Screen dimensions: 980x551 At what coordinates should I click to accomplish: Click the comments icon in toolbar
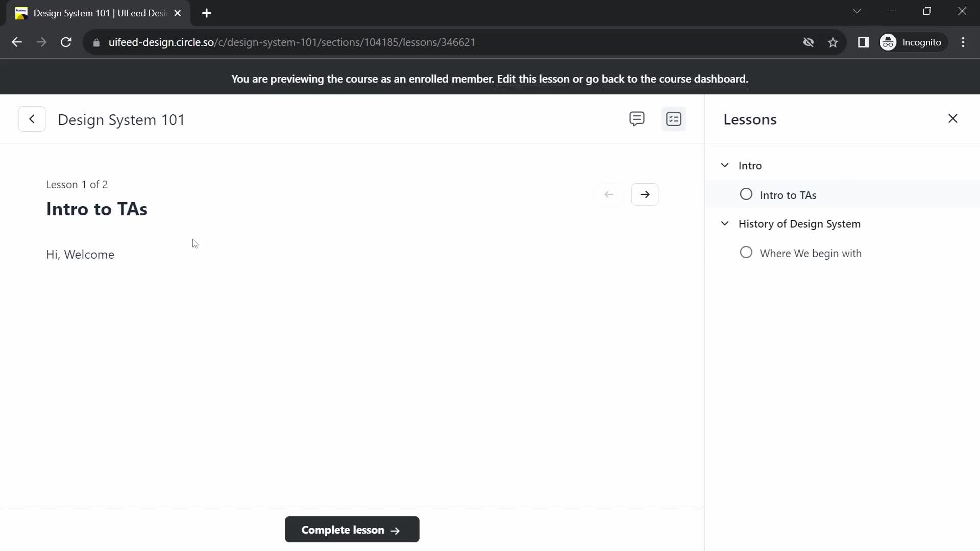(636, 119)
